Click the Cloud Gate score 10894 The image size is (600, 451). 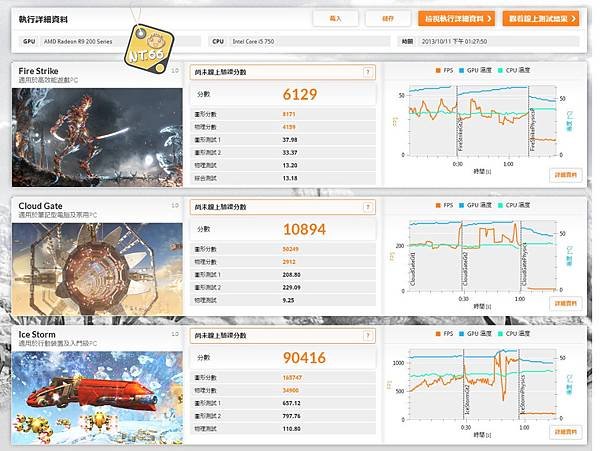click(x=304, y=230)
